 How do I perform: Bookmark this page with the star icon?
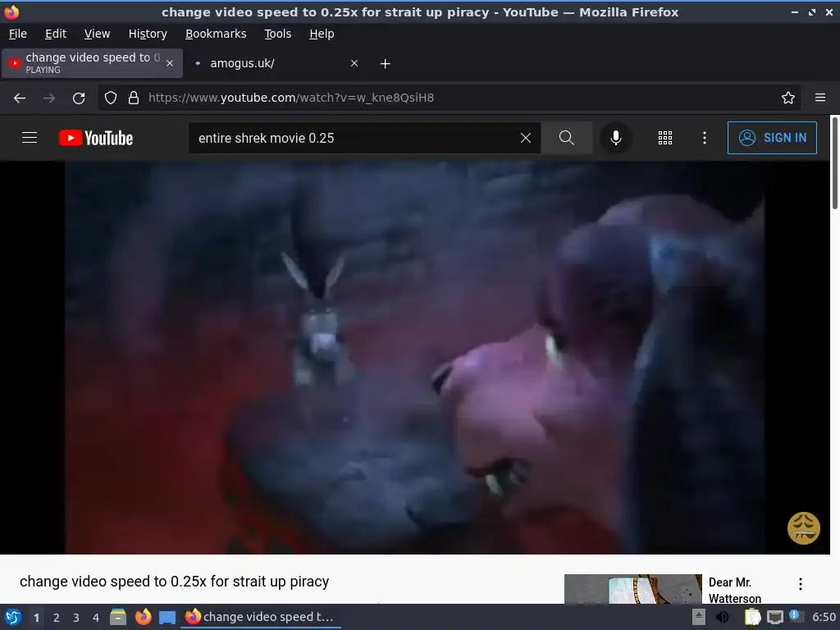tap(787, 98)
